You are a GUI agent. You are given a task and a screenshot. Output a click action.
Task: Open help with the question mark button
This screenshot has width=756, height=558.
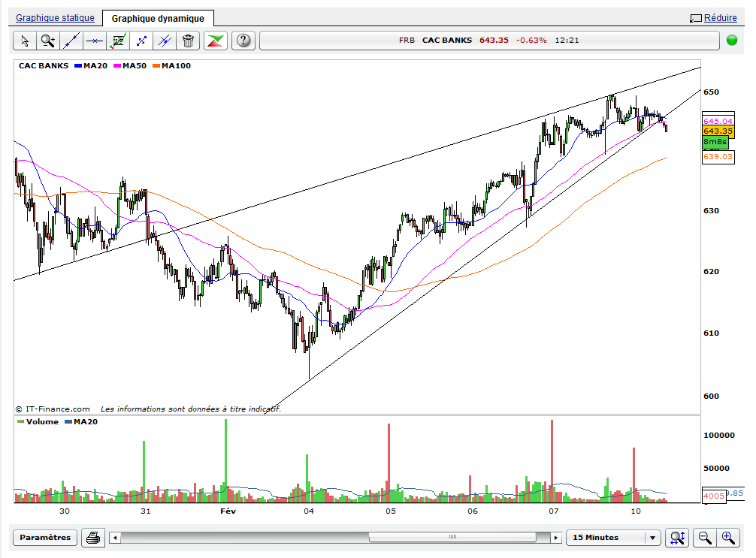(x=243, y=41)
